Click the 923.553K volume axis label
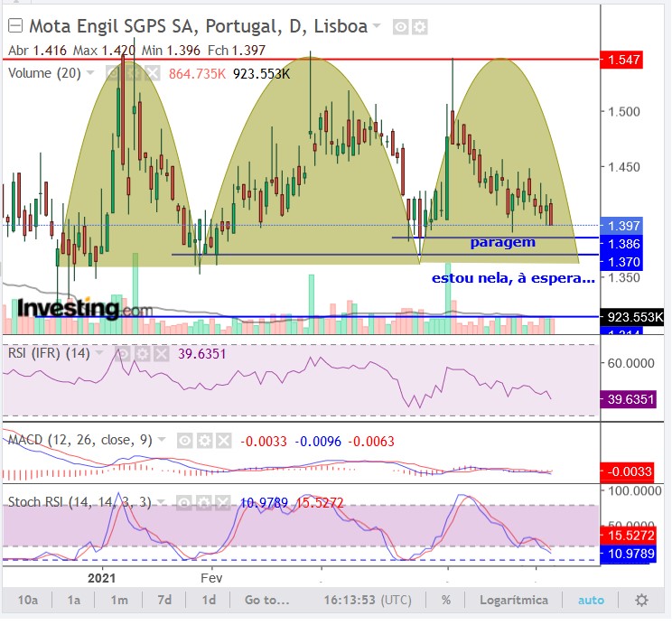 (632, 317)
